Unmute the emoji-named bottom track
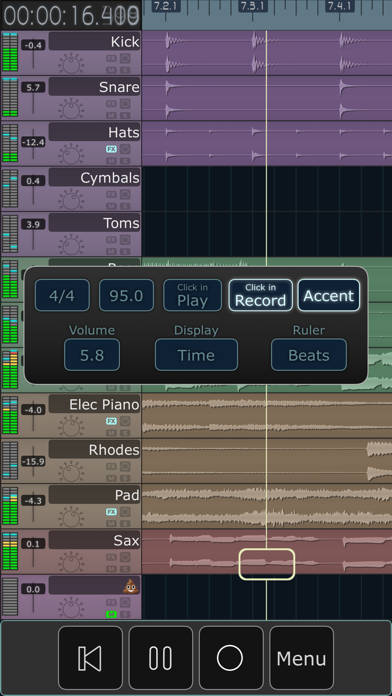The image size is (392, 696). click(111, 614)
